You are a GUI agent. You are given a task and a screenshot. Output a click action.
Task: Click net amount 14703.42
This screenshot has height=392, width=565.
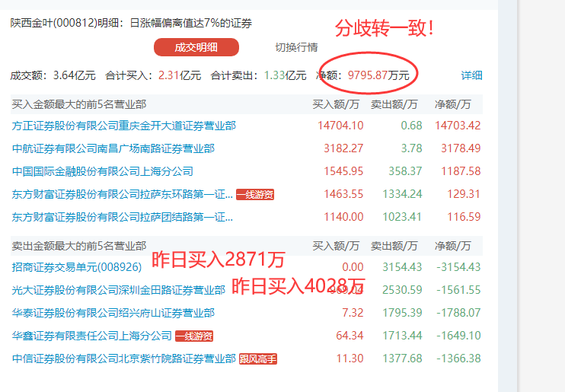pyautogui.click(x=458, y=126)
